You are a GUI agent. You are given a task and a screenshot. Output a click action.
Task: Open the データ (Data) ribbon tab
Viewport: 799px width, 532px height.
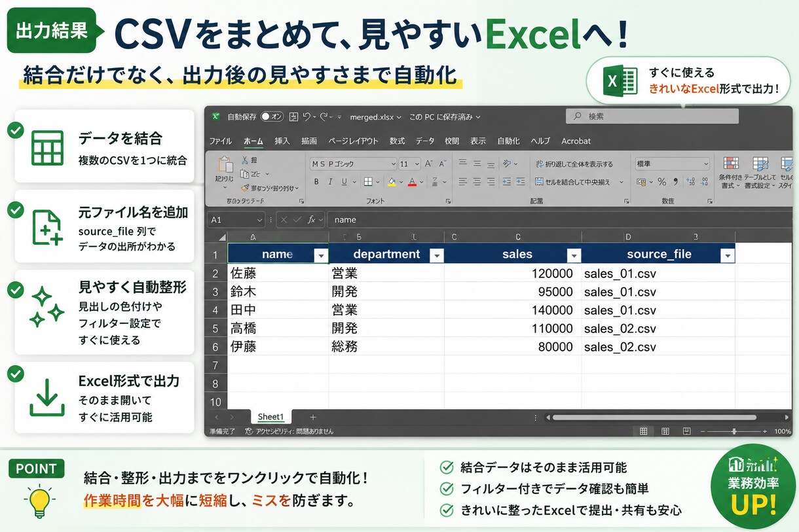tap(425, 141)
